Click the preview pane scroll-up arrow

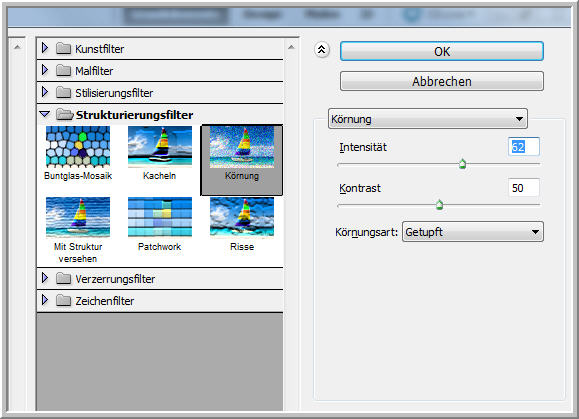click(17, 47)
